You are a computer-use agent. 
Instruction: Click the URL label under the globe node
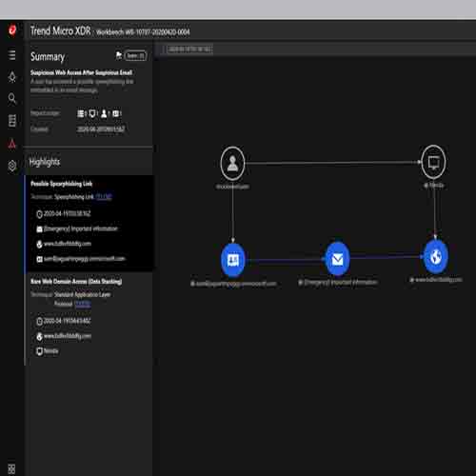436,280
